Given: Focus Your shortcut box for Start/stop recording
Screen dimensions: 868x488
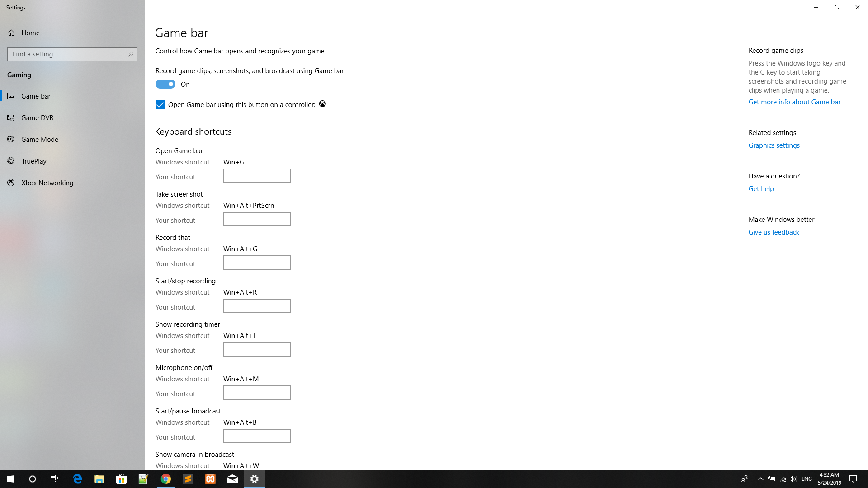Looking at the screenshot, I should click(257, 306).
